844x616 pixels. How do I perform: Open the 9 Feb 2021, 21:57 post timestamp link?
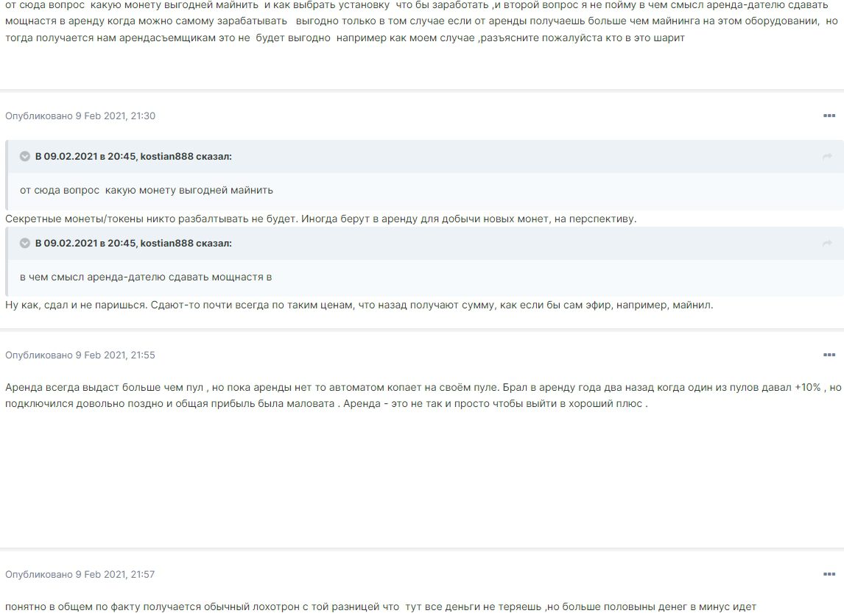tap(115, 574)
